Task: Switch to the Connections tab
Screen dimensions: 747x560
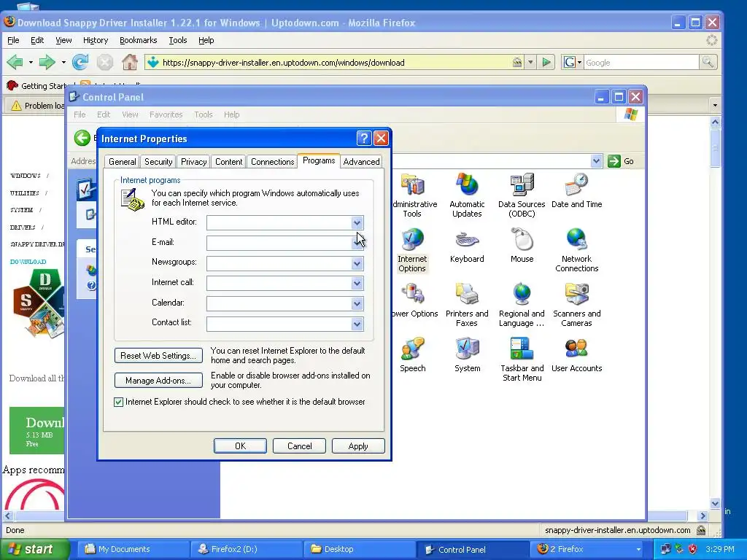Action: (273, 162)
